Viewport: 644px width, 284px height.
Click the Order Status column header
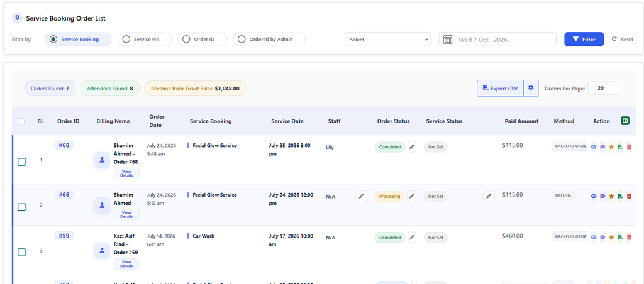pos(394,121)
